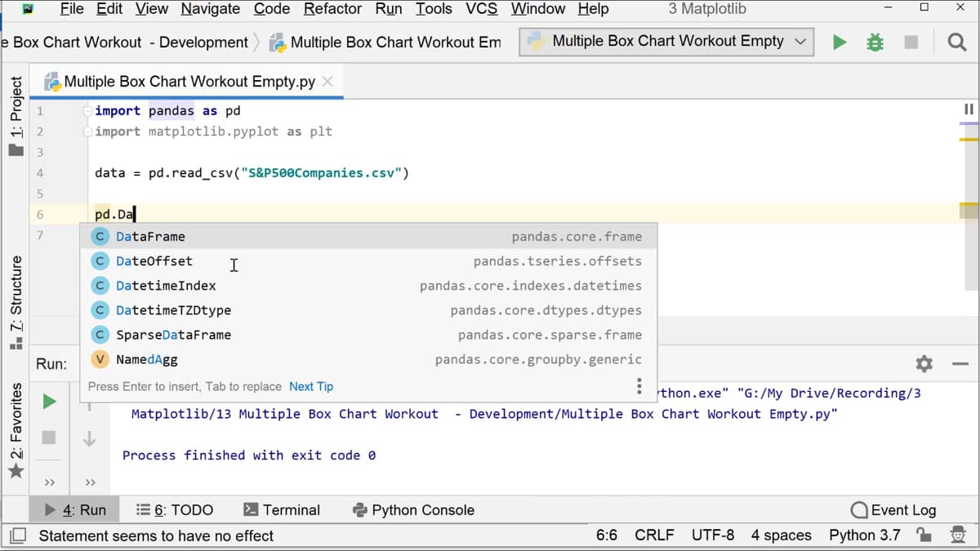Expand the second chevrons in the Run panel toolbar

90,482
